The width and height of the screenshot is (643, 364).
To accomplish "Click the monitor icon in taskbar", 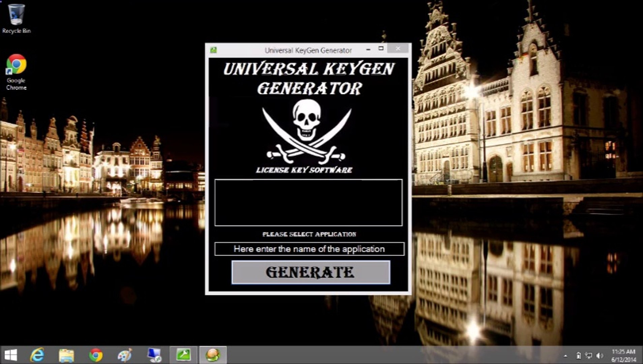I will tap(154, 355).
